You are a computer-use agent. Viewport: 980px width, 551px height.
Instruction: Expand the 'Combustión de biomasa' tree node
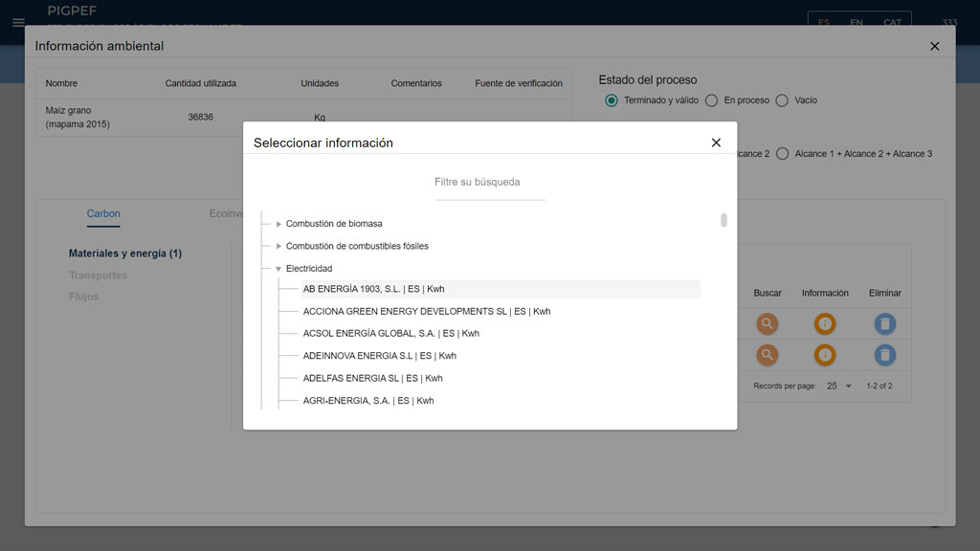click(x=278, y=224)
